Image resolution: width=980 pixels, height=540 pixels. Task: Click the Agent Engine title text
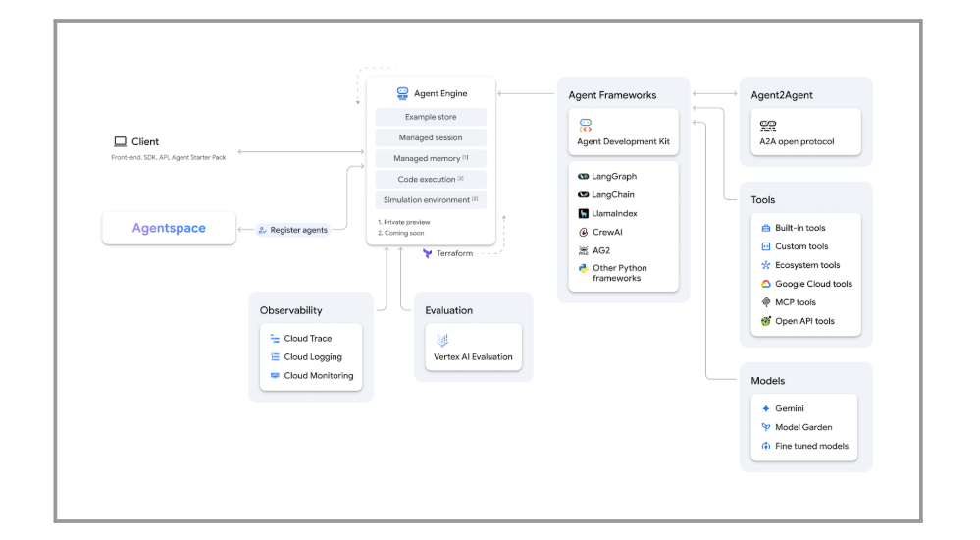440,93
